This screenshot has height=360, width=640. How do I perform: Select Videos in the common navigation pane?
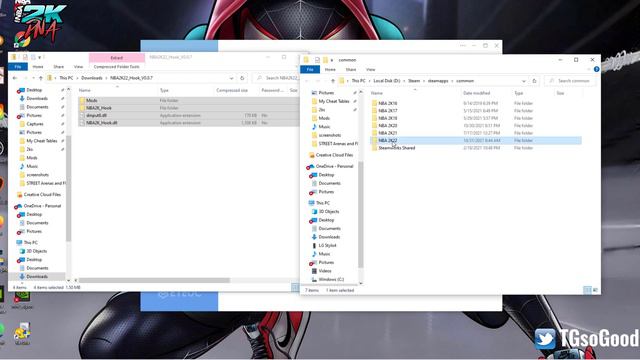(325, 271)
